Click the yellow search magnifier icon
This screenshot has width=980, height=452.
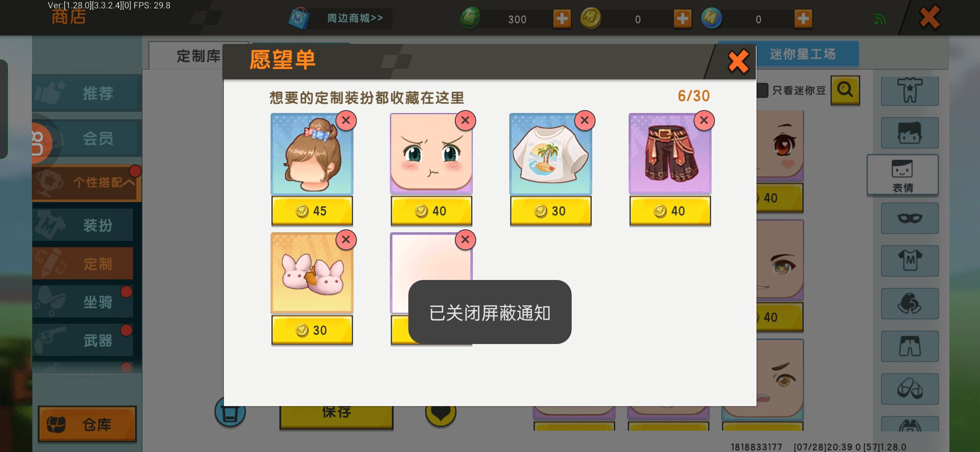point(845,90)
